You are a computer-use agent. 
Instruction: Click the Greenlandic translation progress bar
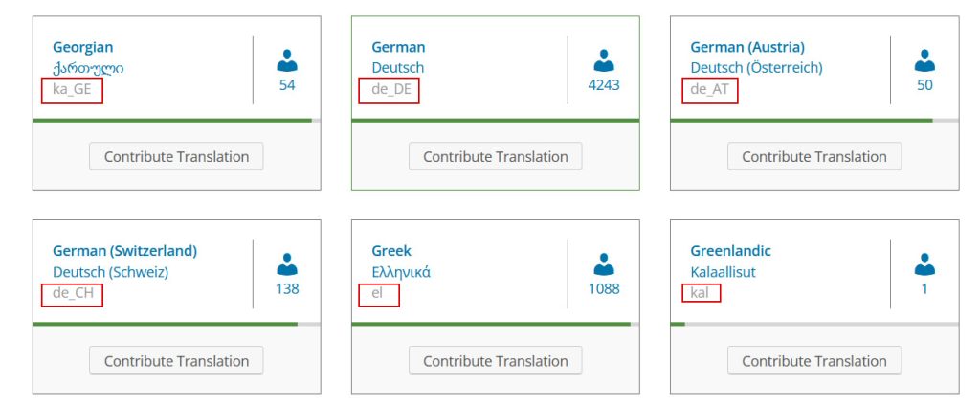coord(814,324)
